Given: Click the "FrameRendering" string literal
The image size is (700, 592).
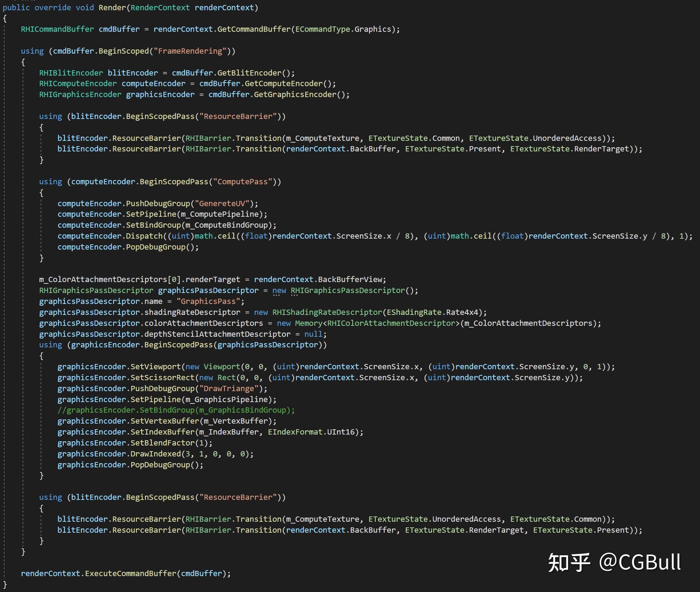Looking at the screenshot, I should click(x=190, y=51).
